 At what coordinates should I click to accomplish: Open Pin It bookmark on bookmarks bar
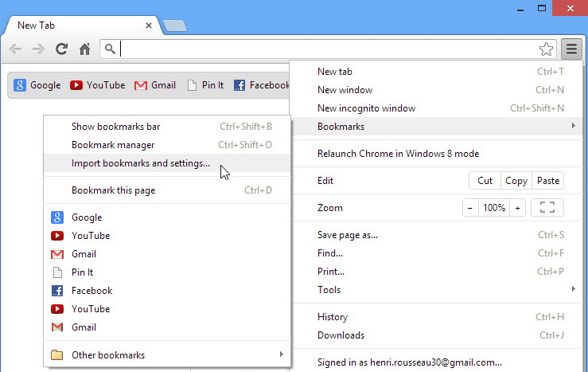point(205,85)
